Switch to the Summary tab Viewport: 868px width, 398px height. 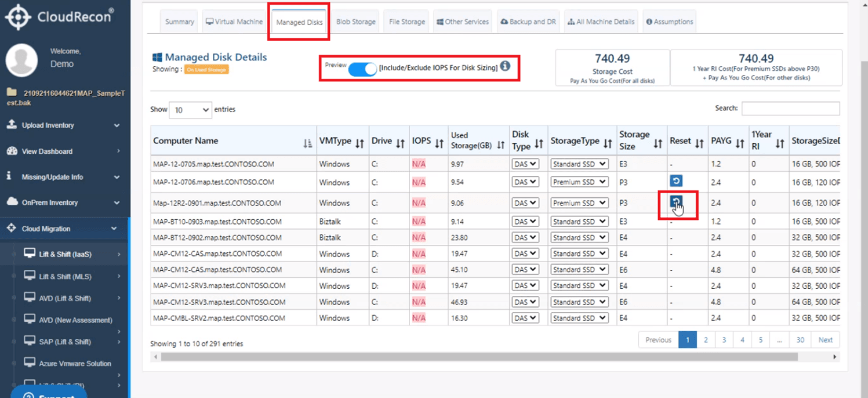click(x=179, y=22)
